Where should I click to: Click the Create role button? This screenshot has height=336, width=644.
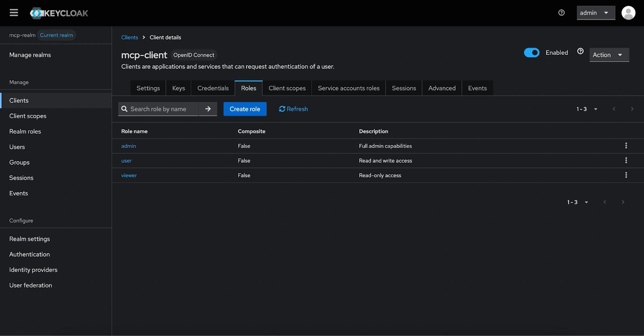coord(245,109)
